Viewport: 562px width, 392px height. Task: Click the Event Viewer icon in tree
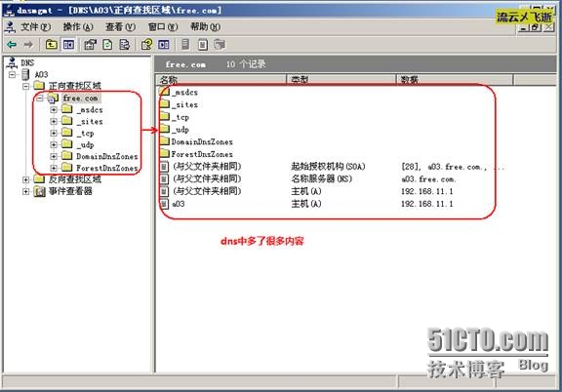(x=39, y=191)
